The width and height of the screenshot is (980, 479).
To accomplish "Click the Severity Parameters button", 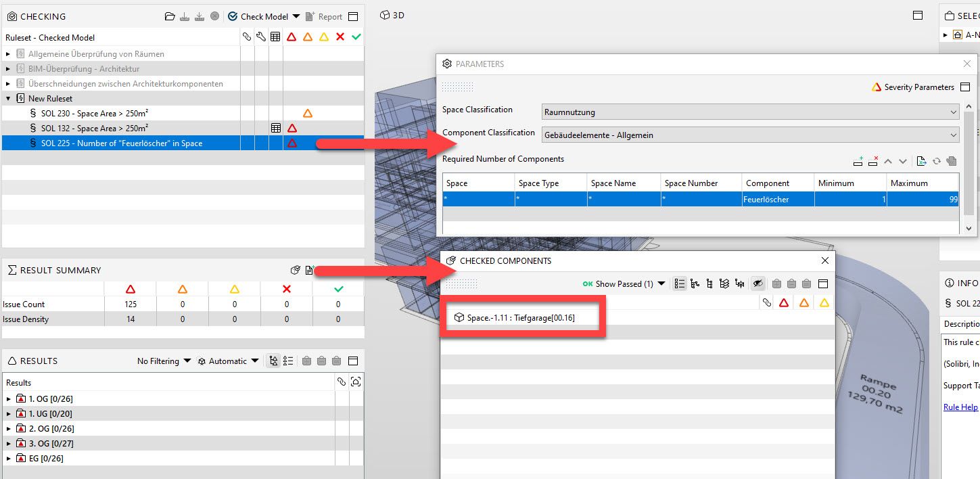I will [x=913, y=87].
